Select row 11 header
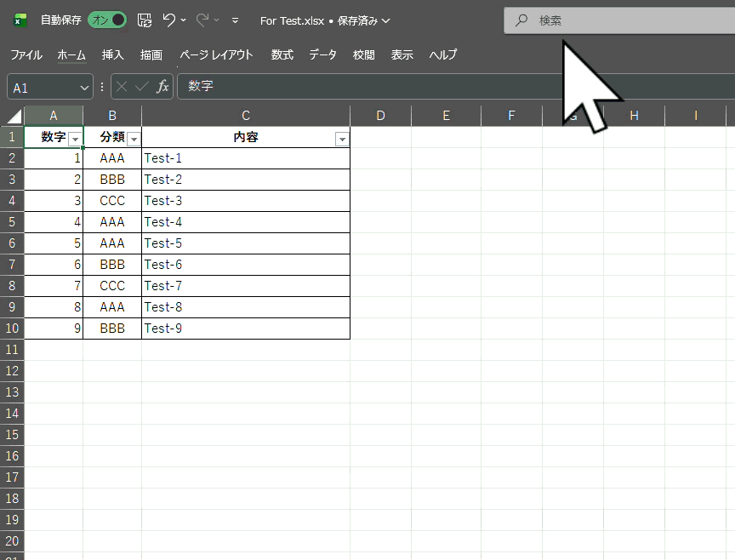This screenshot has height=560, width=735. (12, 350)
